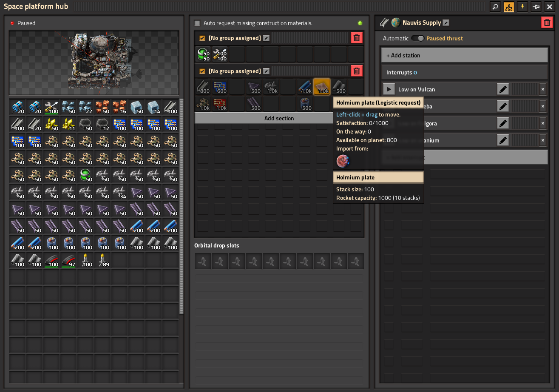Click the repair pack stack in hub inventory
559x392 pixels.
click(x=52, y=107)
